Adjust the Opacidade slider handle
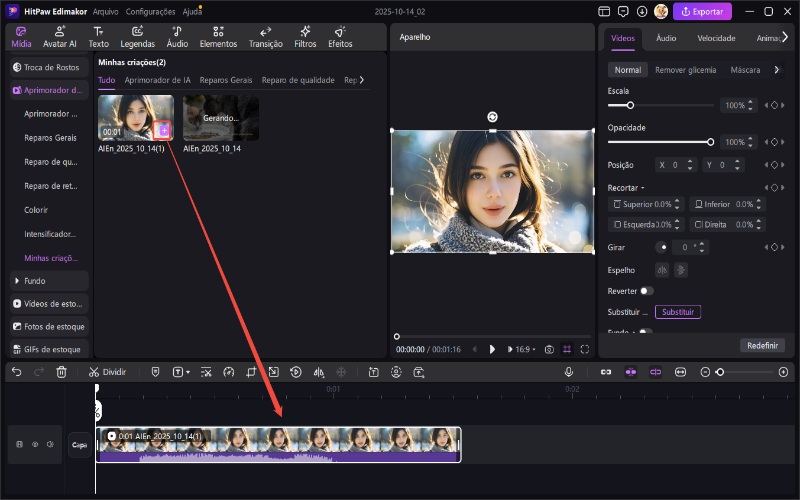Image resolution: width=800 pixels, height=500 pixels. coord(710,142)
